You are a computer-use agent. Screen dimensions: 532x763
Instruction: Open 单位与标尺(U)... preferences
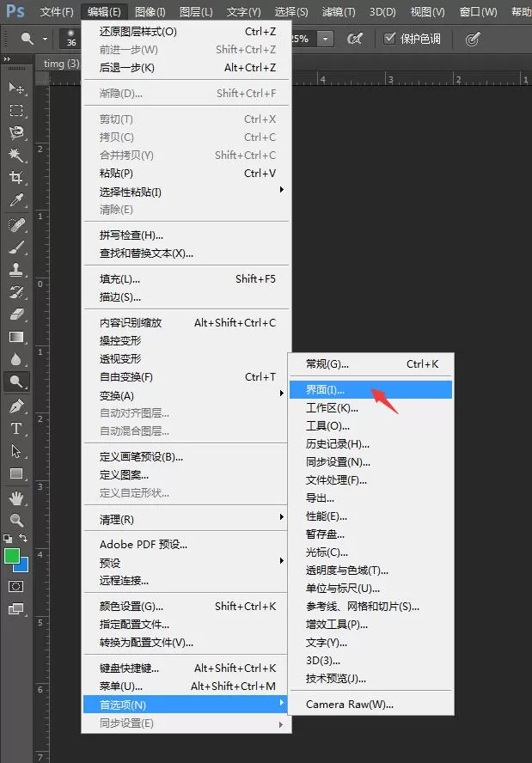pos(371,589)
